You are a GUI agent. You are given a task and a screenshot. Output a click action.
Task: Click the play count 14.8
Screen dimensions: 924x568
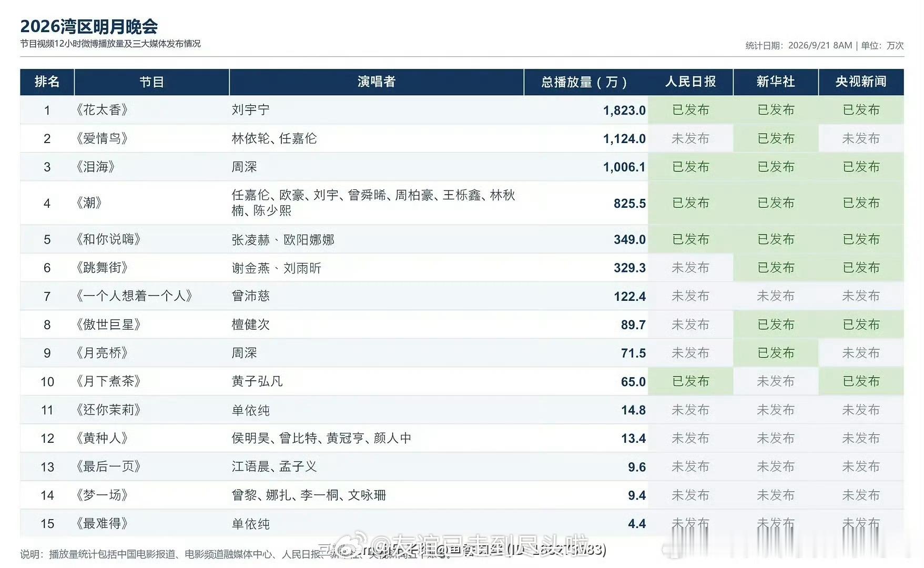(633, 410)
